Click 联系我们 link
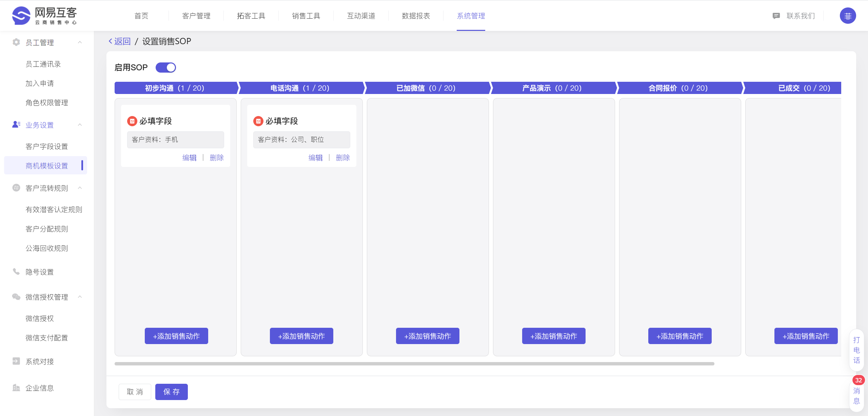Viewport: 868px width, 416px height. tap(801, 16)
